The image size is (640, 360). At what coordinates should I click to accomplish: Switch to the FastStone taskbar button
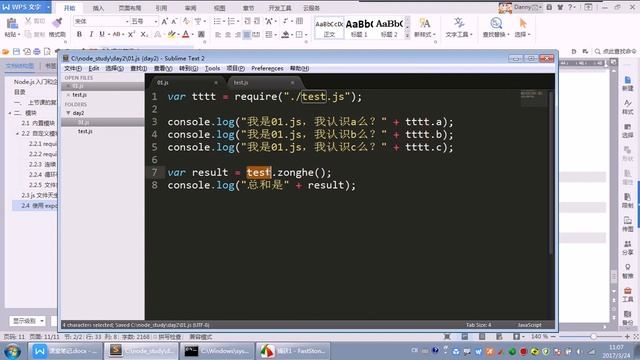[x=293, y=351]
